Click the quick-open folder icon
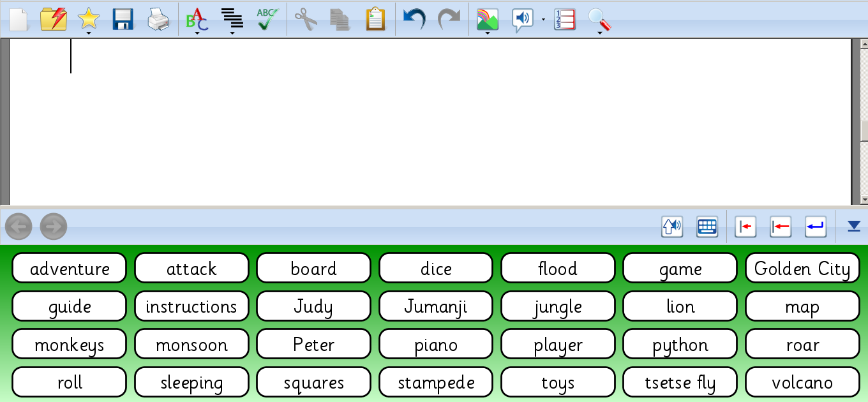 54,19
